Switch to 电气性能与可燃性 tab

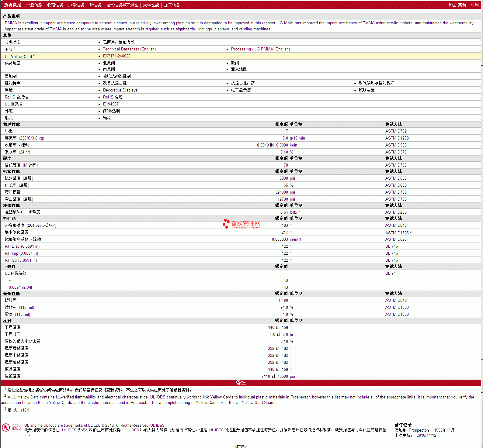tap(122, 5)
